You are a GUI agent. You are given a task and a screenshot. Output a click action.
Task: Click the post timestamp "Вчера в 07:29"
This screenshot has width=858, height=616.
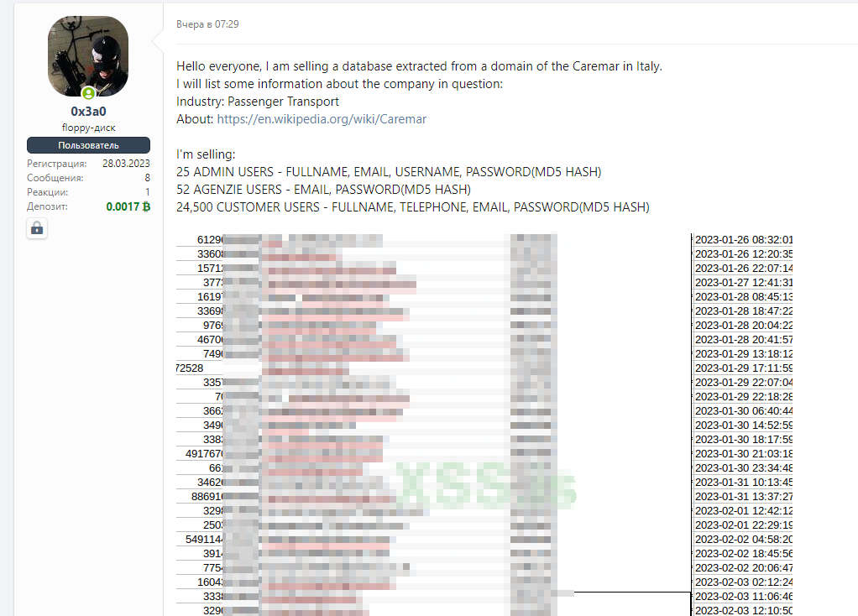[207, 24]
